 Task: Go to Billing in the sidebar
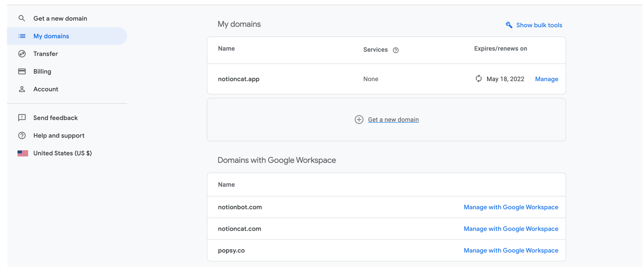(42, 71)
